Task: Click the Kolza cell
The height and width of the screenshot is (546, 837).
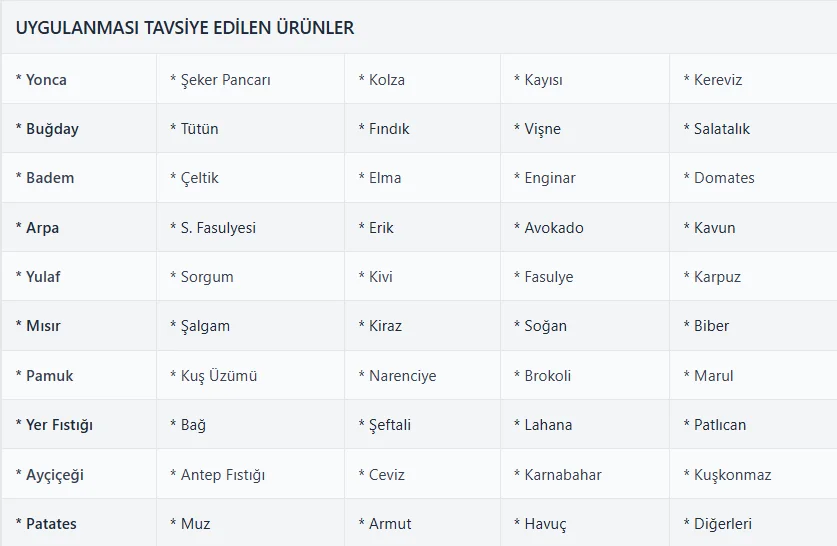Action: 423,79
